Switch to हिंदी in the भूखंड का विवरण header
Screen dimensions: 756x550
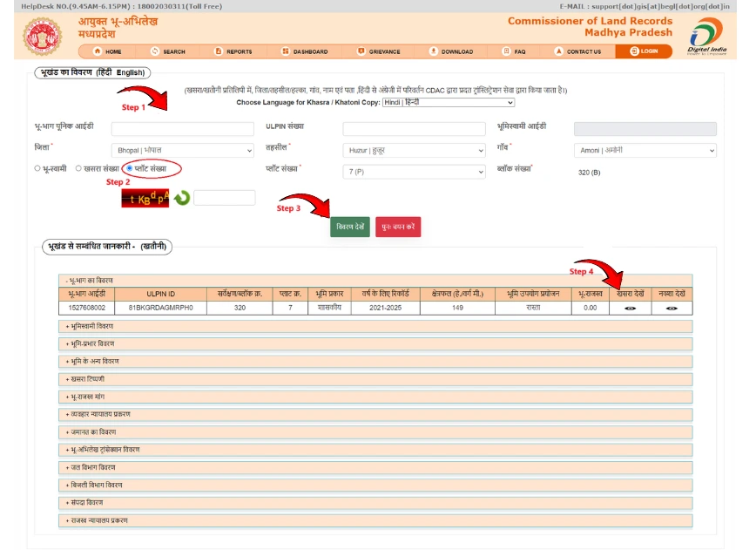pos(105,72)
